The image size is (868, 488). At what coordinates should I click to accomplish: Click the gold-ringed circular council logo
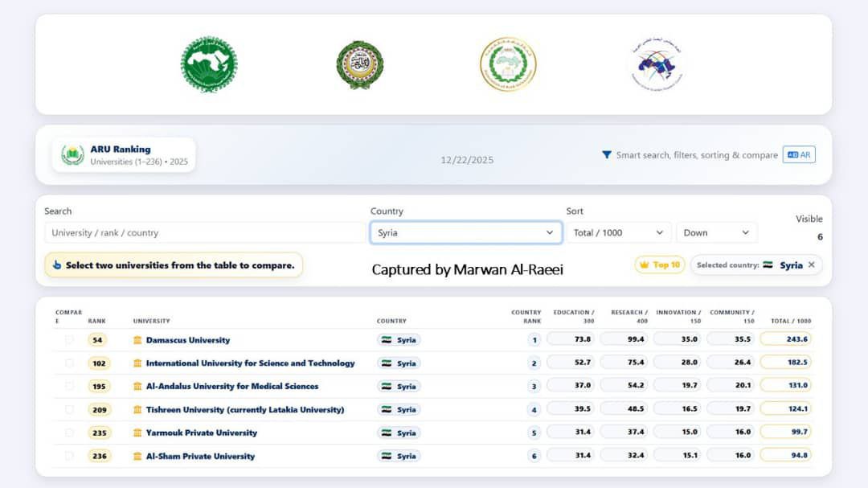tap(508, 64)
